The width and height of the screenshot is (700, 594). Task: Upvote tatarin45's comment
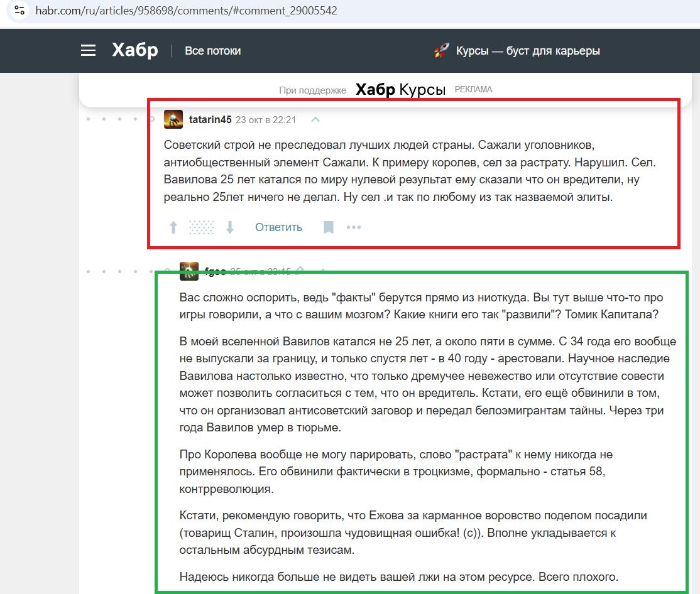(x=173, y=227)
